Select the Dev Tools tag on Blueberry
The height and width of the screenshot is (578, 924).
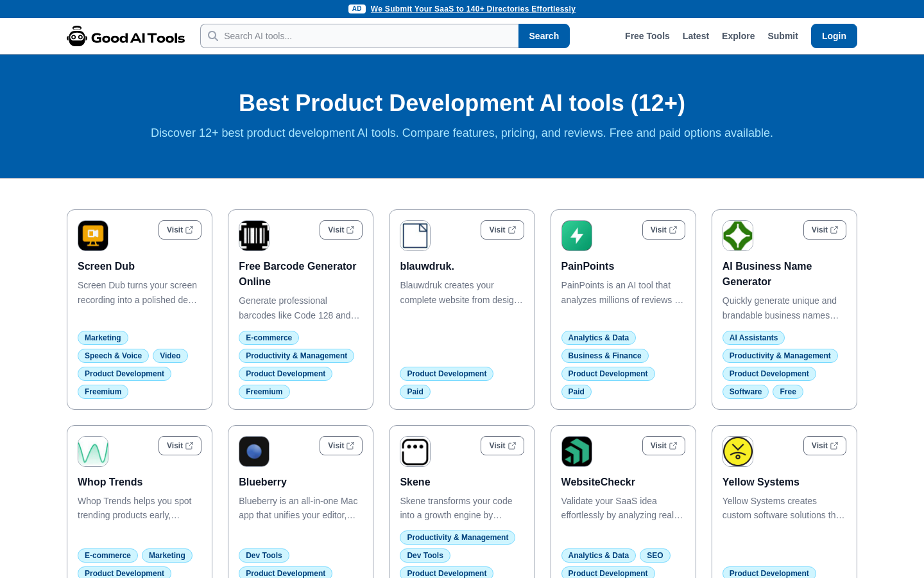pyautogui.click(x=264, y=556)
